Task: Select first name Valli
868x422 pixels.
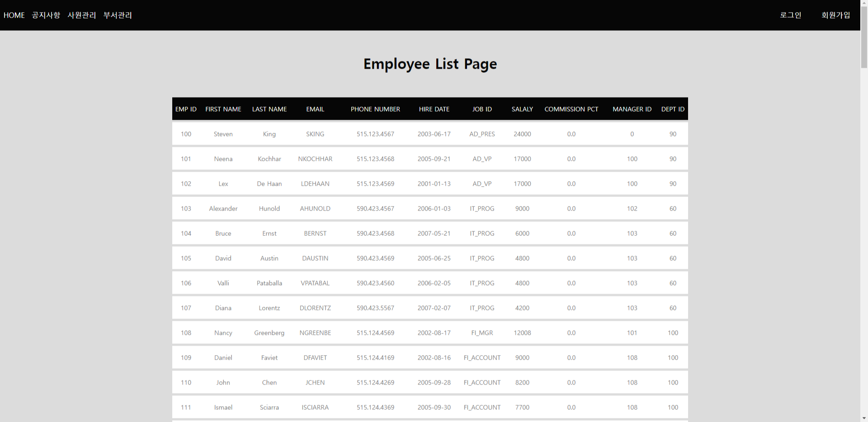Action: pyautogui.click(x=223, y=283)
